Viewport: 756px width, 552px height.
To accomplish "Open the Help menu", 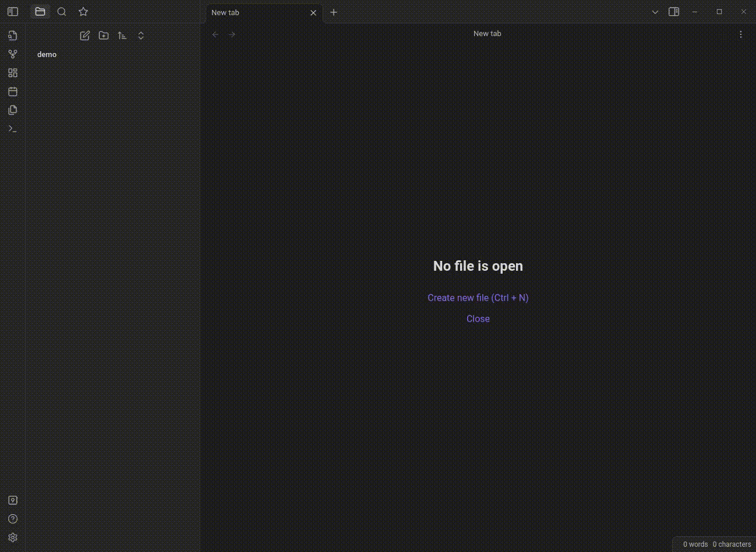I will tap(13, 519).
